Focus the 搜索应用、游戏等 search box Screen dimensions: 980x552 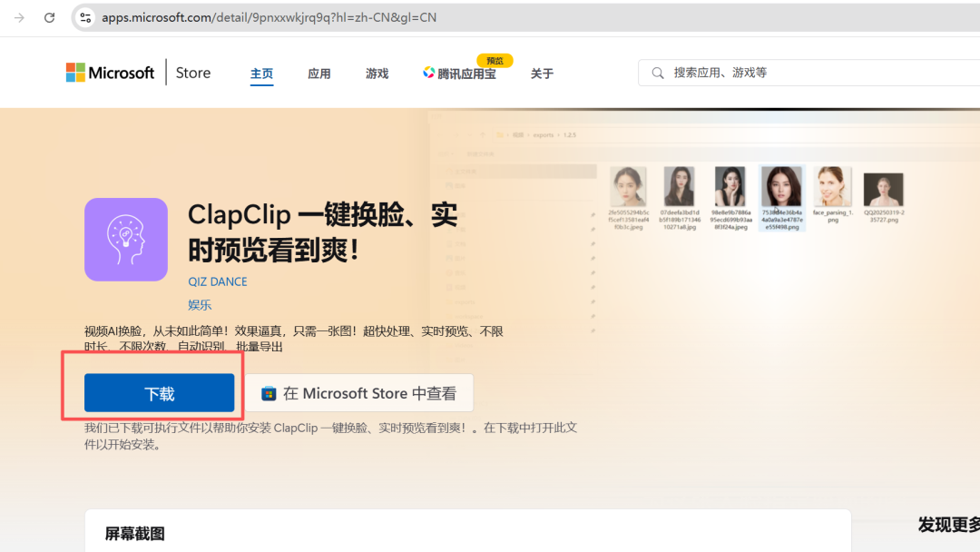tap(808, 73)
